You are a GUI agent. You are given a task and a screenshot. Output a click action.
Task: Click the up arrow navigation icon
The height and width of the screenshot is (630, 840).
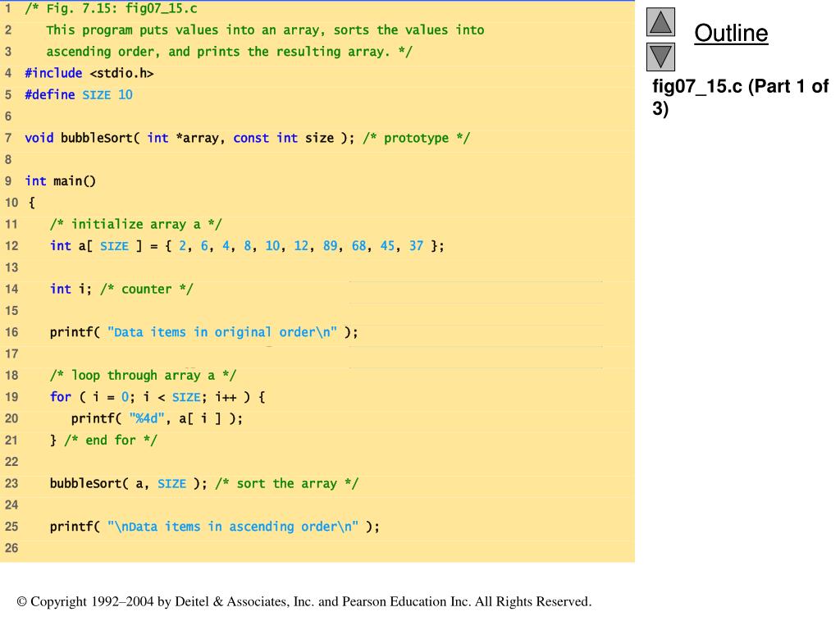coord(660,22)
